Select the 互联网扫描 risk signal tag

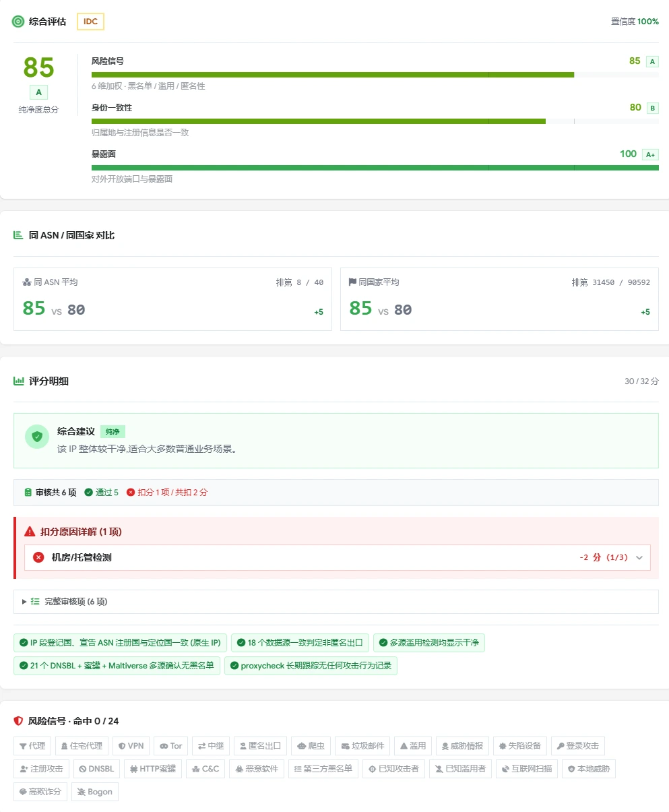[x=527, y=769]
